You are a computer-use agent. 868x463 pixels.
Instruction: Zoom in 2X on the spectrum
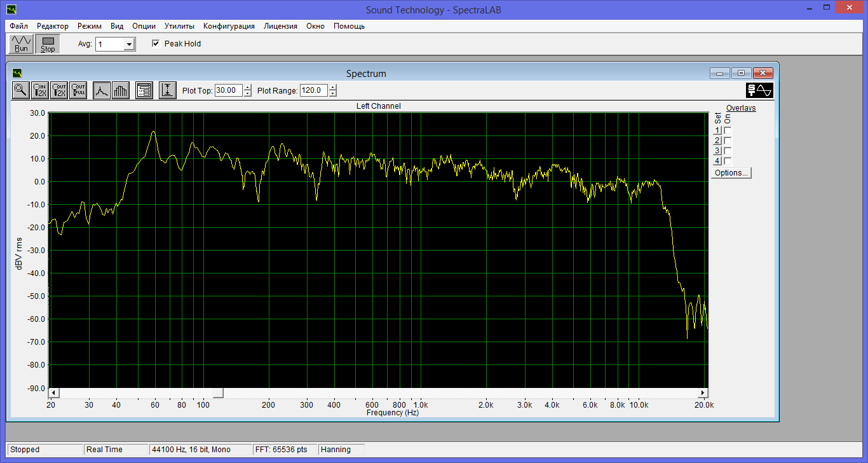(x=40, y=90)
